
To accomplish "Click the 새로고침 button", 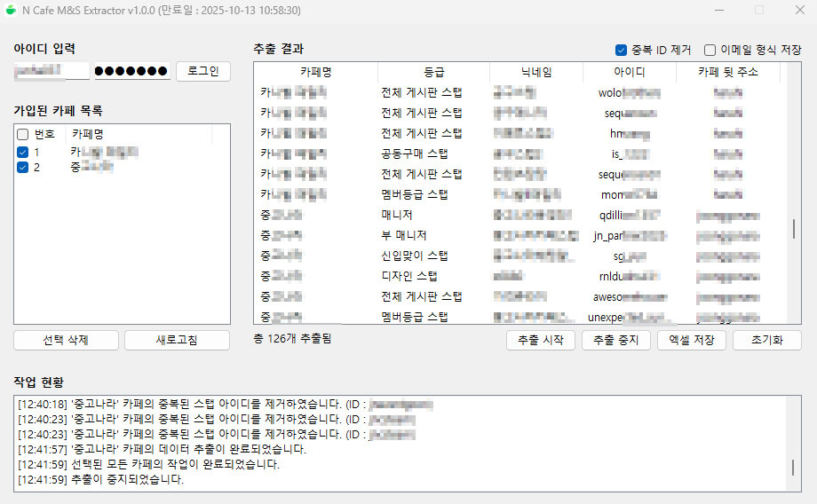I will pyautogui.click(x=177, y=340).
